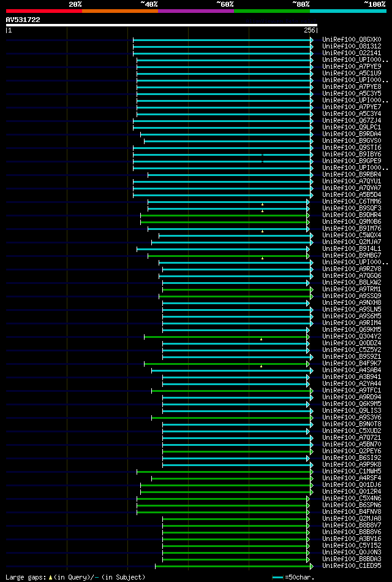Click the UniRef100_Q9LIS3 label
392x582 pixels.
352,412
